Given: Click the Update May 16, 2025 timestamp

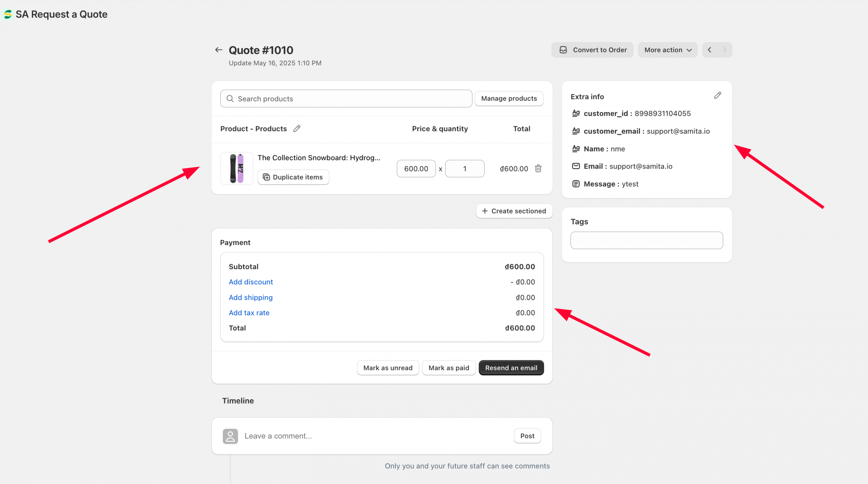Looking at the screenshot, I should pos(275,63).
